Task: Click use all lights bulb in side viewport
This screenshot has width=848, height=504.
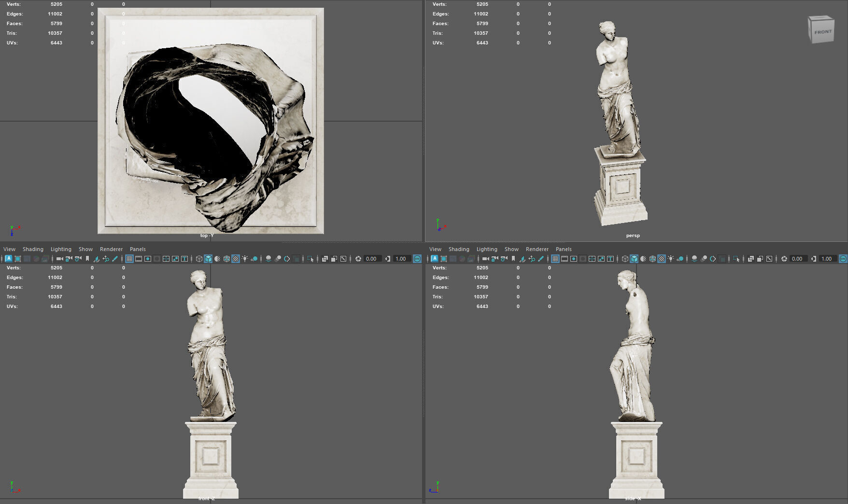Action: click(x=671, y=259)
